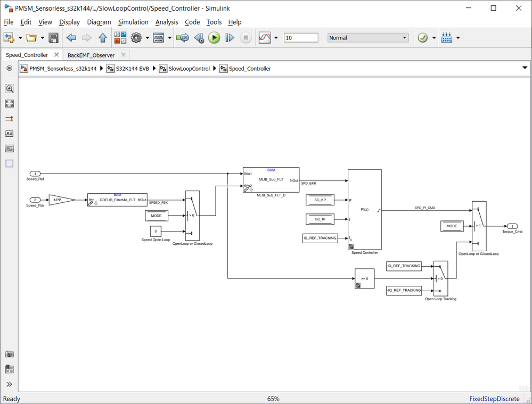Click the simulation stop time field
The image size is (532, 404).
pos(301,38)
